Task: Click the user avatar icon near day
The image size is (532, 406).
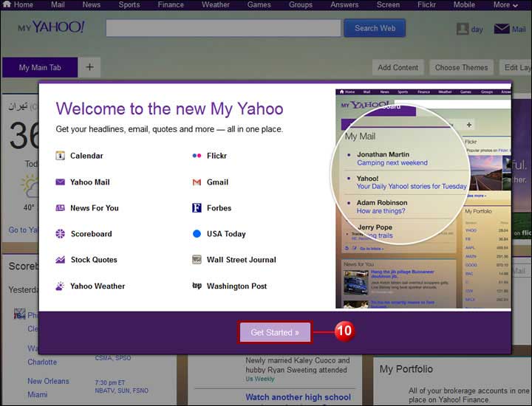Action: (x=463, y=29)
